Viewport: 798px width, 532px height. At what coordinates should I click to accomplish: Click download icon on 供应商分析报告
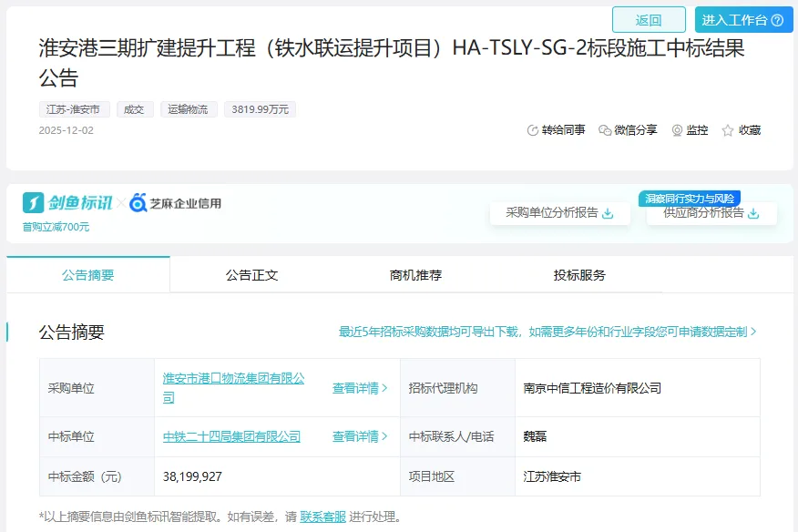(x=753, y=213)
